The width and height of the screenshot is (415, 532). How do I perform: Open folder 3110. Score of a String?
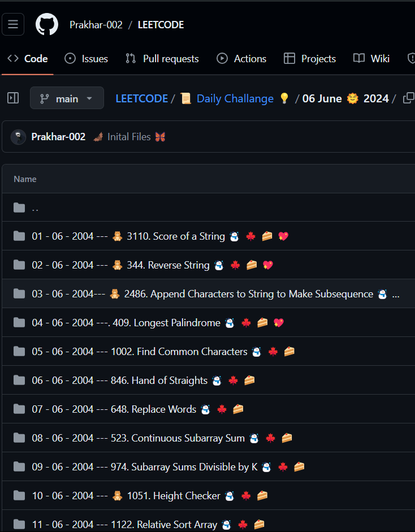coord(160,236)
